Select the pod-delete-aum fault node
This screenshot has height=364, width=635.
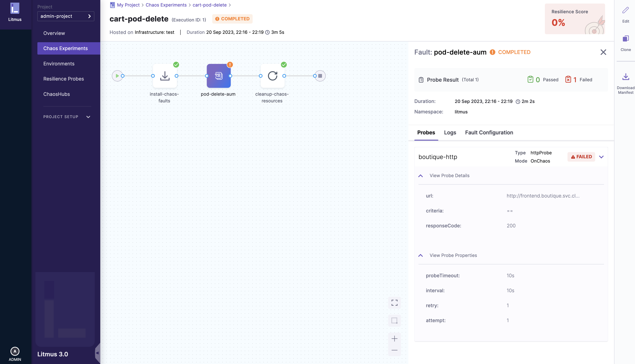coord(218,76)
